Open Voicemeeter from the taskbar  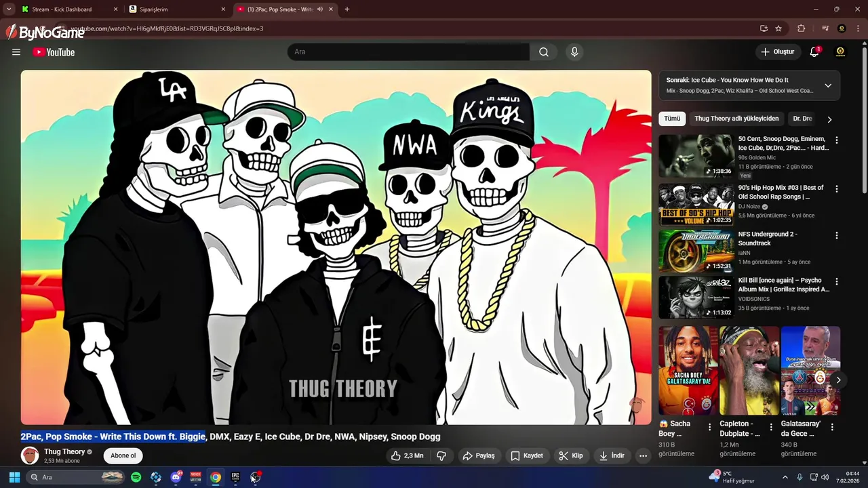pos(195,477)
